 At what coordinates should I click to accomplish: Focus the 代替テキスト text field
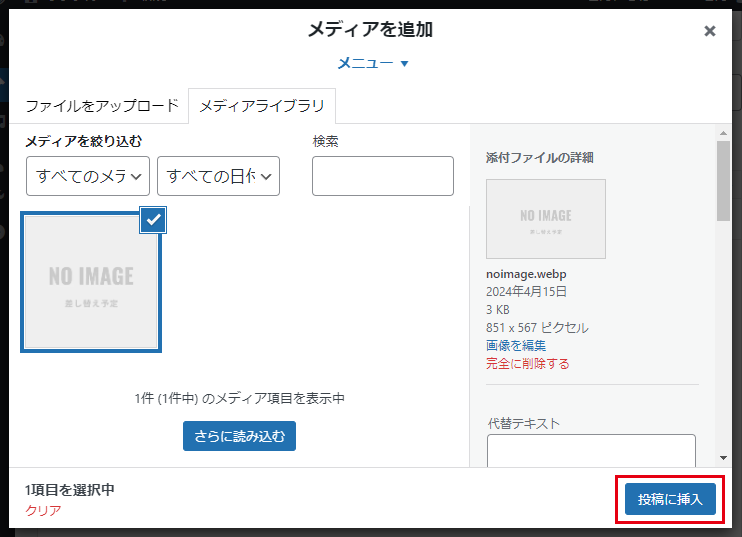(x=591, y=451)
